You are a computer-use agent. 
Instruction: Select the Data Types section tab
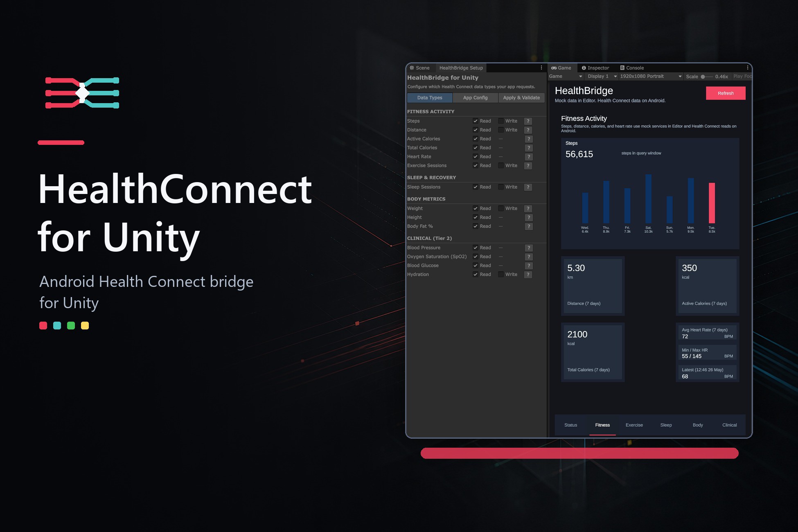[430, 98]
